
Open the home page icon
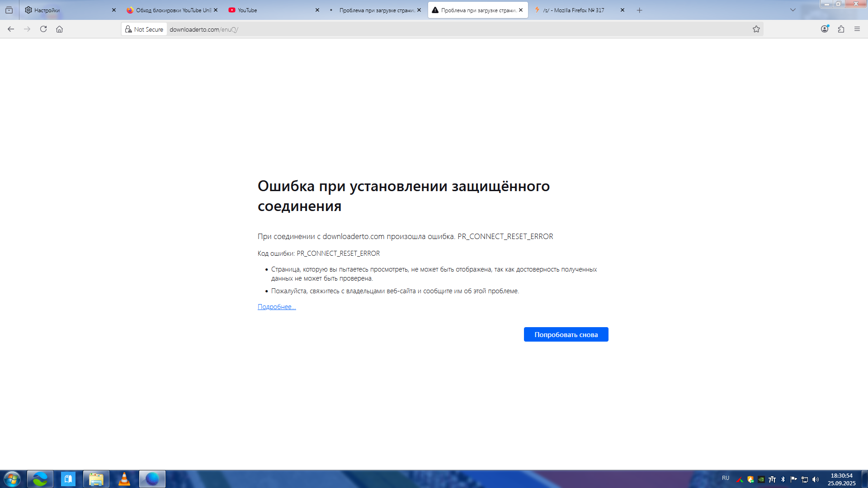(59, 29)
